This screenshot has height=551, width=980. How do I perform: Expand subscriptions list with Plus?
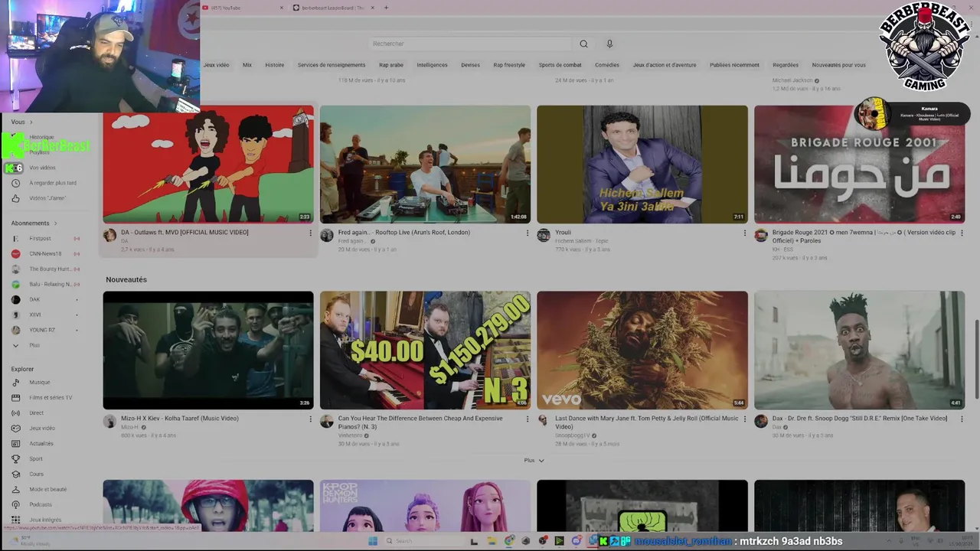coord(34,345)
